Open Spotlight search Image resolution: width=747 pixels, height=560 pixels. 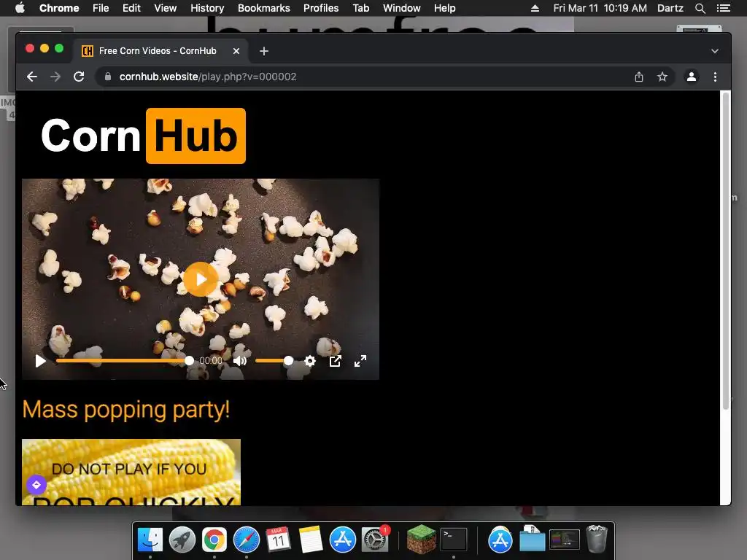point(700,8)
